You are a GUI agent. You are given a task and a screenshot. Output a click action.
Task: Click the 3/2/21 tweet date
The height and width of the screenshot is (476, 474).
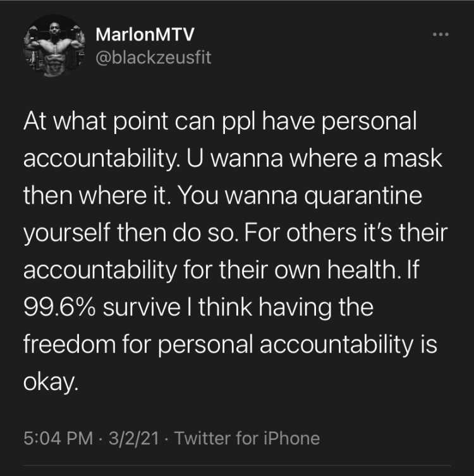(134, 438)
